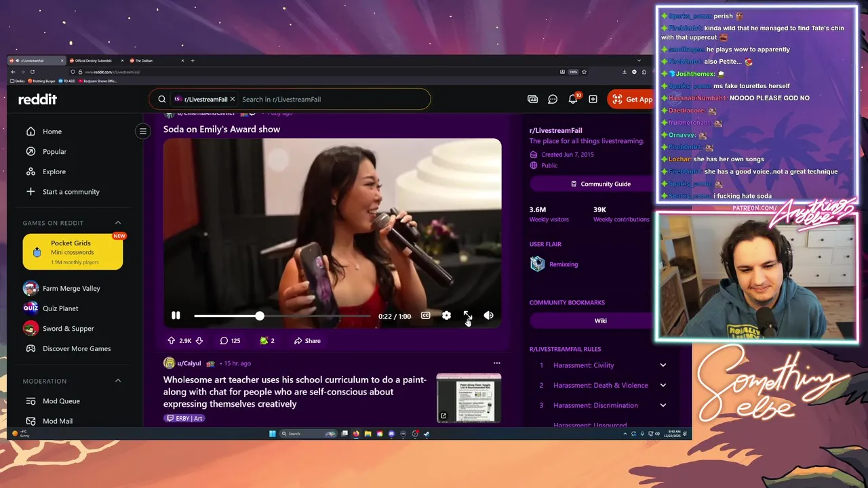The height and width of the screenshot is (488, 868).
Task: Click the ERBY | Art flair tag
Action: tap(184, 418)
